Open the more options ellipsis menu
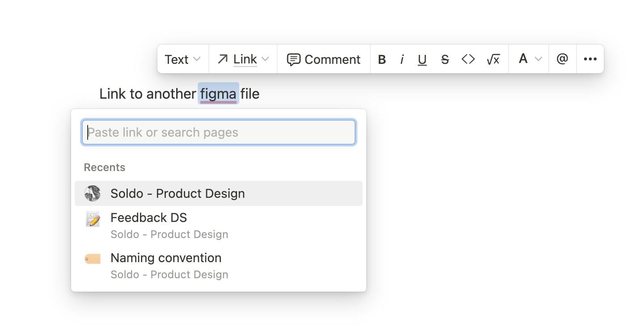644x326 pixels. pos(590,59)
